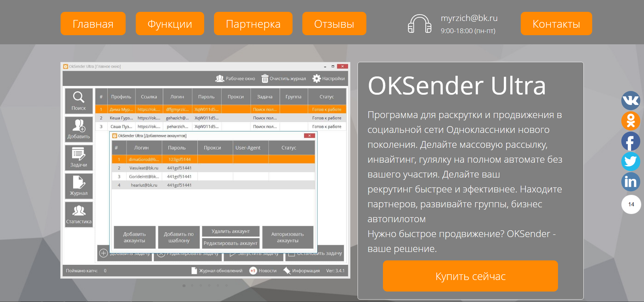Select the first carousel slide dot
The height and width of the screenshot is (302, 644).
coord(184,286)
